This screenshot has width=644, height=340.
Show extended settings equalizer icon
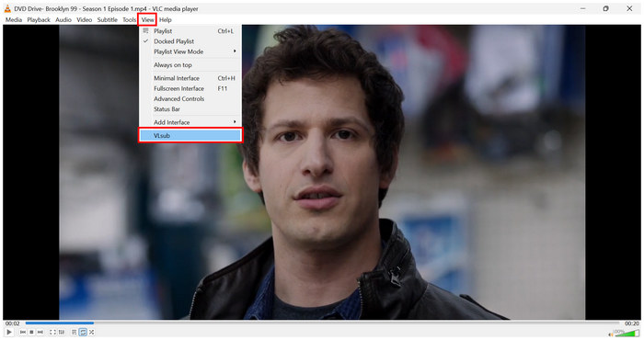click(62, 332)
